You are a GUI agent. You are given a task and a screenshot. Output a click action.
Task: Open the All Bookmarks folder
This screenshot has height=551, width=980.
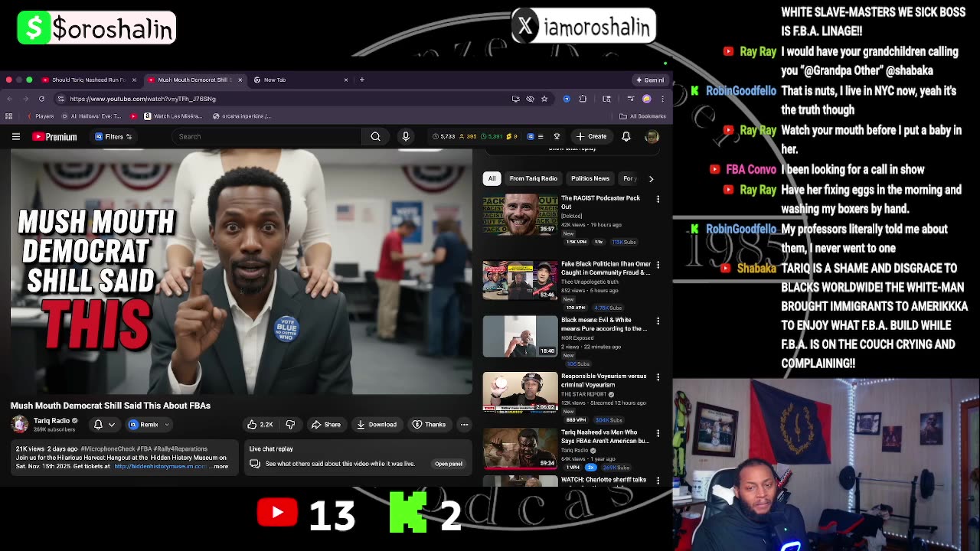coord(642,116)
